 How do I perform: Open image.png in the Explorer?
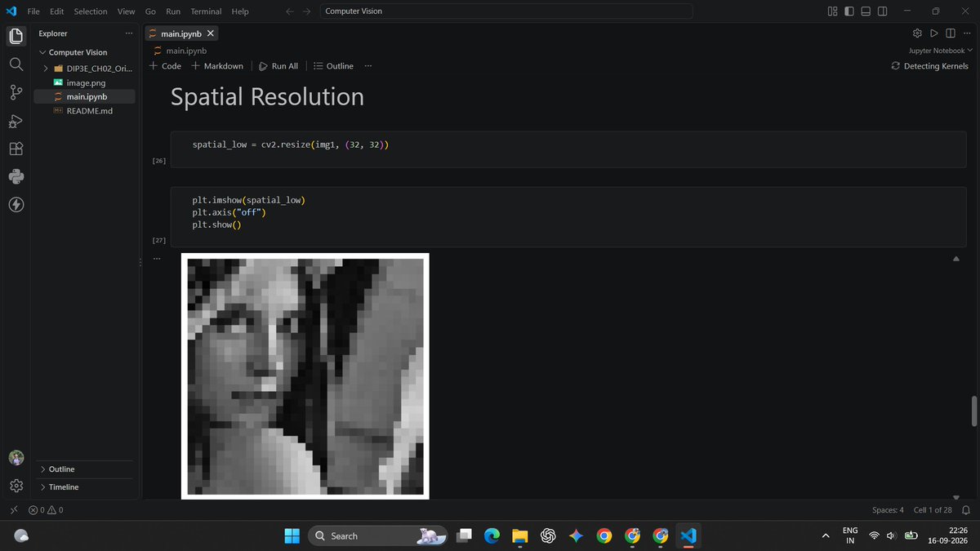pyautogui.click(x=85, y=82)
